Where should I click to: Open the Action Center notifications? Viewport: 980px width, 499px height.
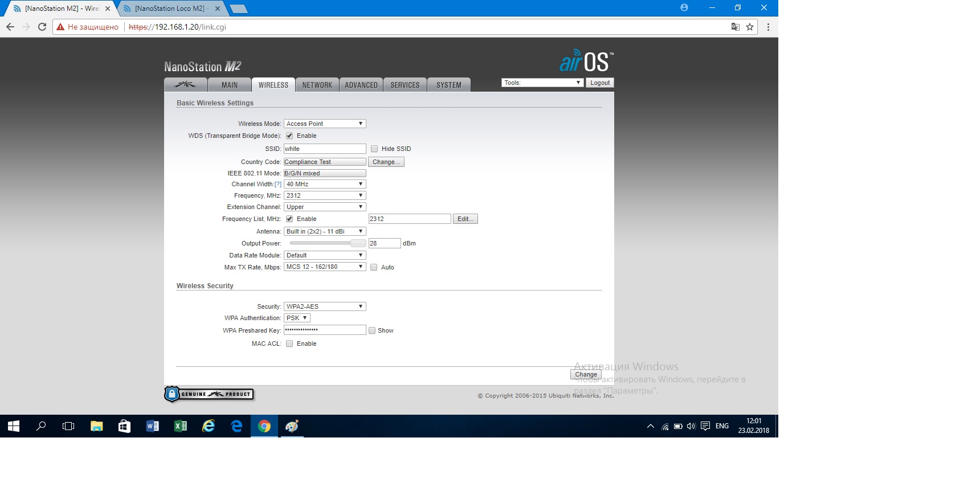tap(705, 426)
